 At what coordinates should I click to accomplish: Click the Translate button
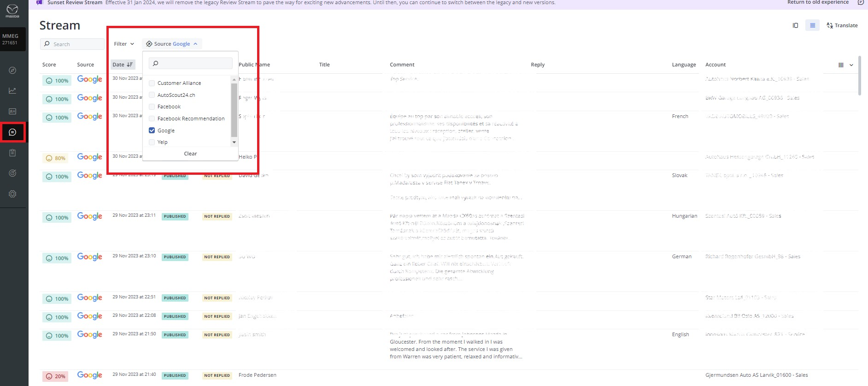[842, 25]
